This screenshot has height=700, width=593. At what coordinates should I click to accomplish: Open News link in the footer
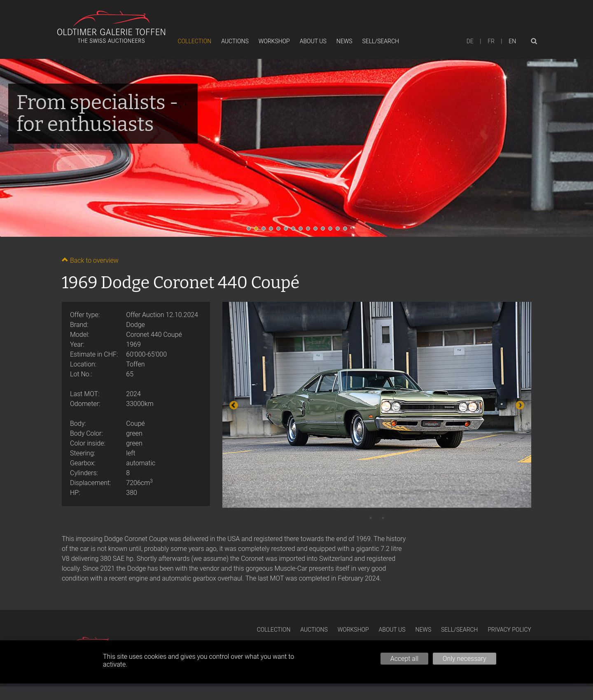423,630
